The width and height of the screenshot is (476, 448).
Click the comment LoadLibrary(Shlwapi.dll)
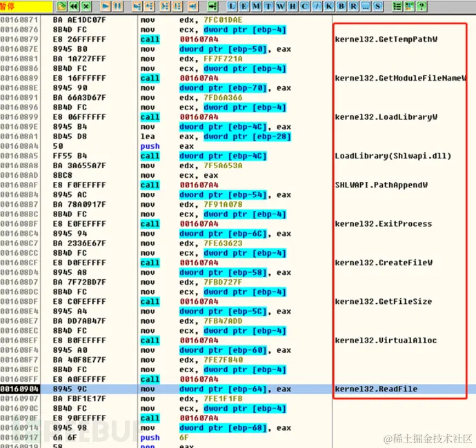pos(393,156)
